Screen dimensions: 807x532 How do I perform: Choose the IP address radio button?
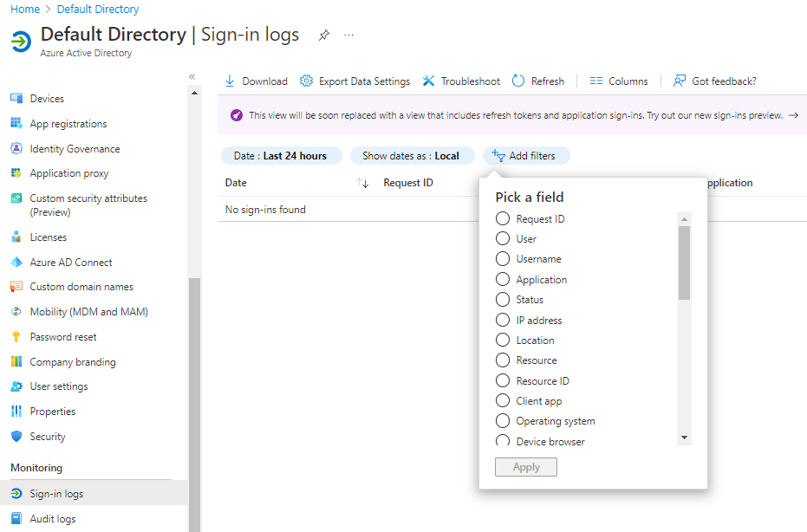click(502, 320)
